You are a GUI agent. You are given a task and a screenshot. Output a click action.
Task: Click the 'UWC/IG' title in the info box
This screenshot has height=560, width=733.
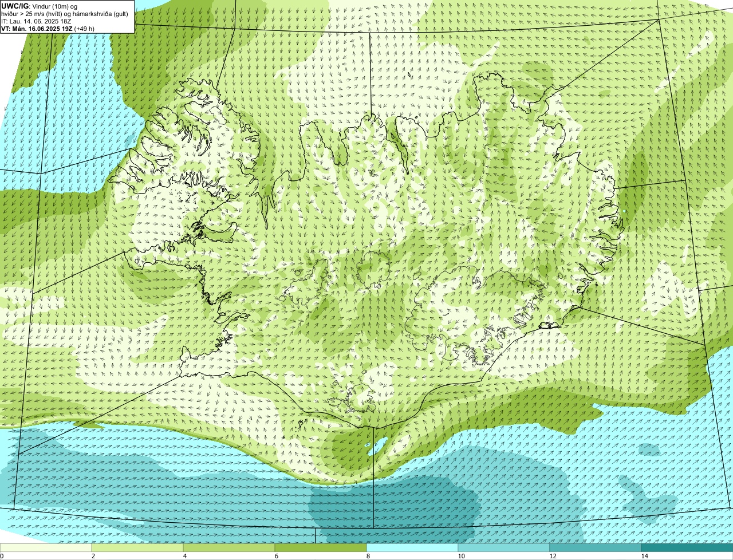(x=14, y=6)
